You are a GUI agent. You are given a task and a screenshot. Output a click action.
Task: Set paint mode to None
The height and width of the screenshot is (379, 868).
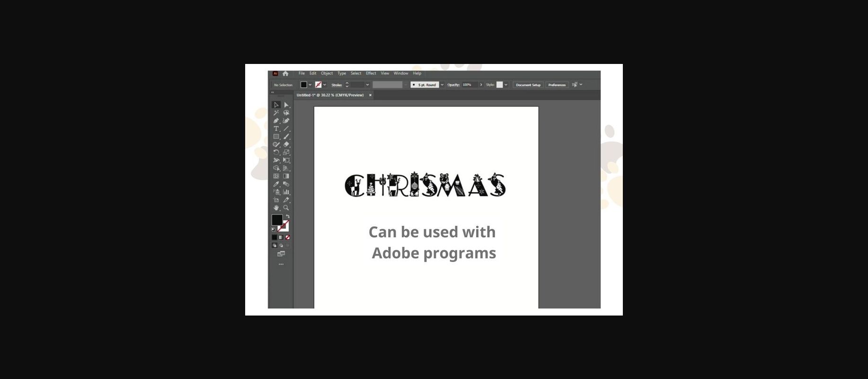(x=287, y=237)
